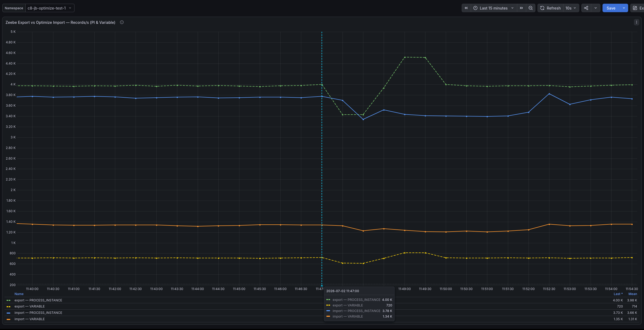Expand the share options chevron

tap(596, 8)
